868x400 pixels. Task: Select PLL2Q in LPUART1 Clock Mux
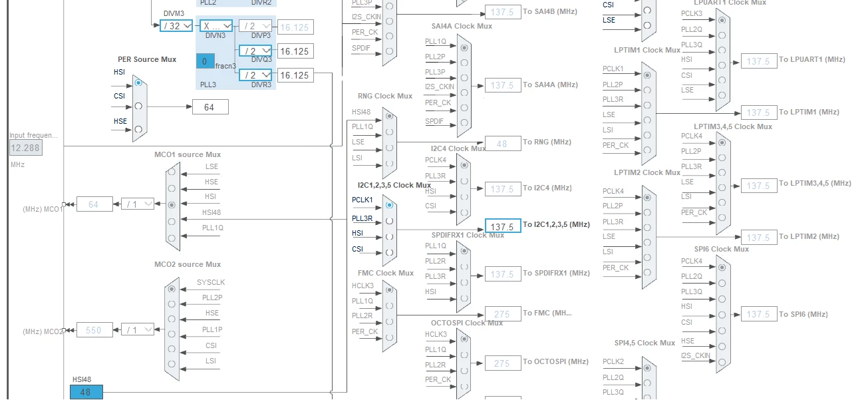point(722,35)
